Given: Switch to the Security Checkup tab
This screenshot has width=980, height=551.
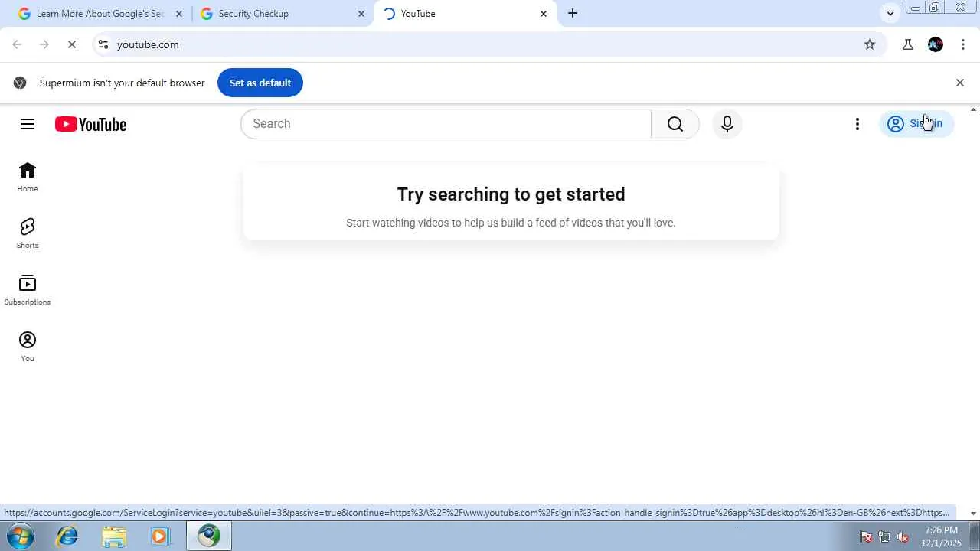Looking at the screenshot, I should click(x=283, y=14).
